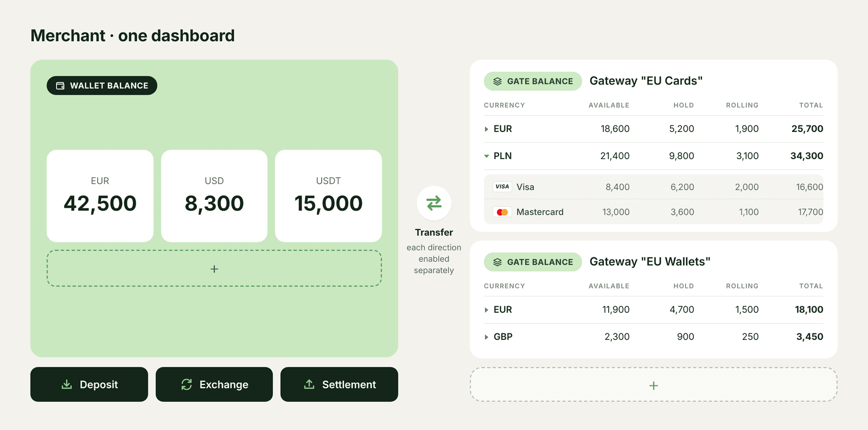Click Rolling column header in EU Wallets table
This screenshot has height=430, width=868.
(742, 286)
